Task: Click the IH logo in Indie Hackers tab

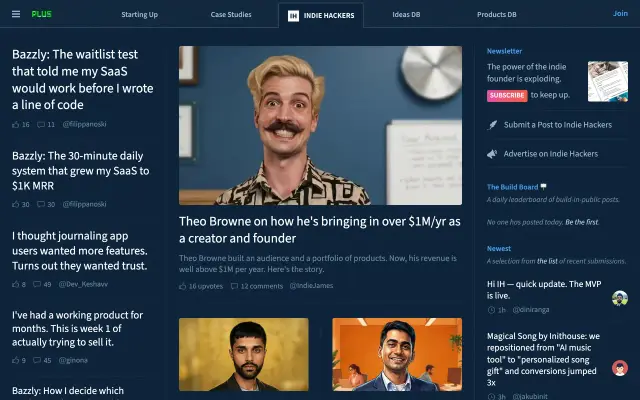Action: point(293,16)
